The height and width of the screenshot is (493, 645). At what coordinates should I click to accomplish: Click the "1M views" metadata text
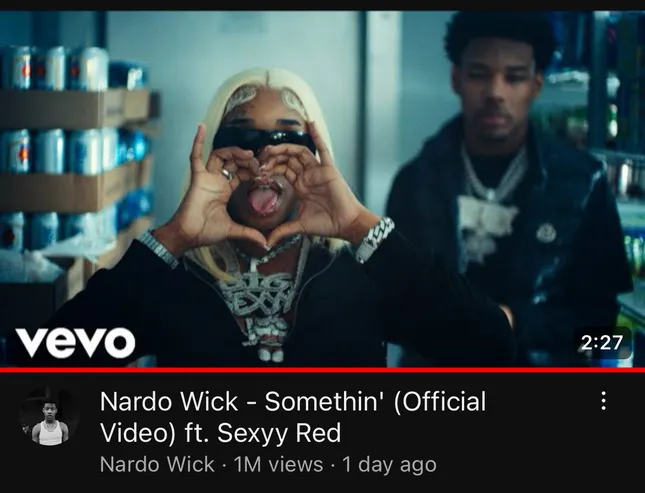pos(278,465)
